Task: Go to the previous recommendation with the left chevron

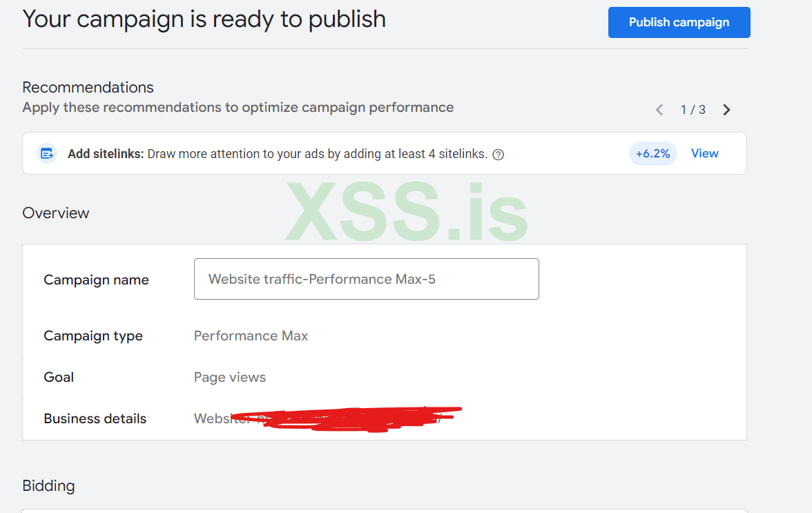Action: pos(659,110)
